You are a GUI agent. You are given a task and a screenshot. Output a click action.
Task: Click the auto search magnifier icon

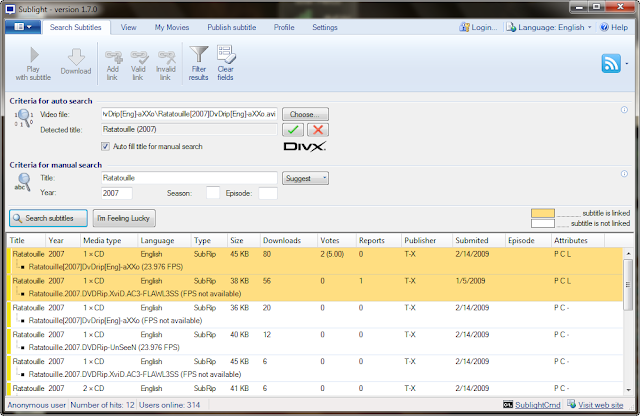tap(24, 118)
